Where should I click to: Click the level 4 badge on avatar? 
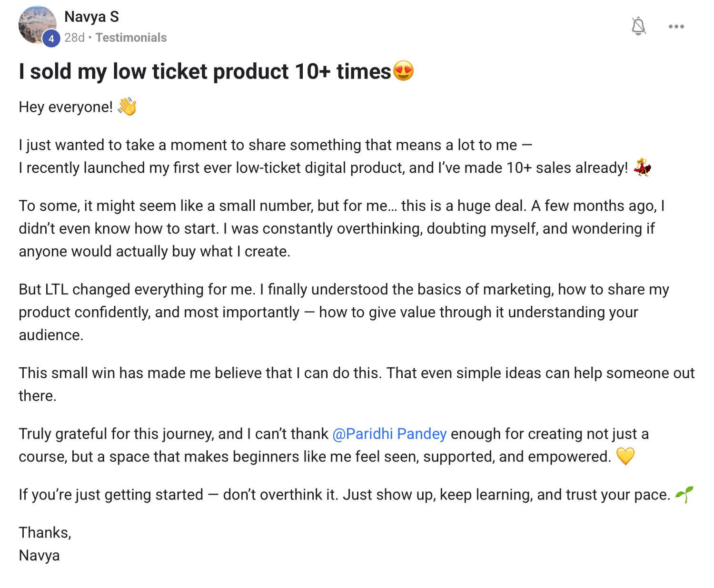pos(51,39)
